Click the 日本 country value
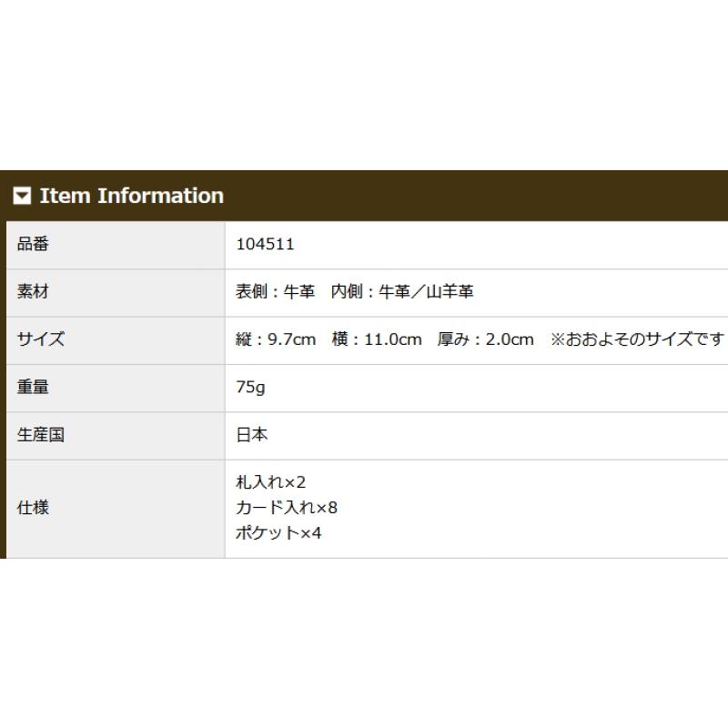 point(252,435)
